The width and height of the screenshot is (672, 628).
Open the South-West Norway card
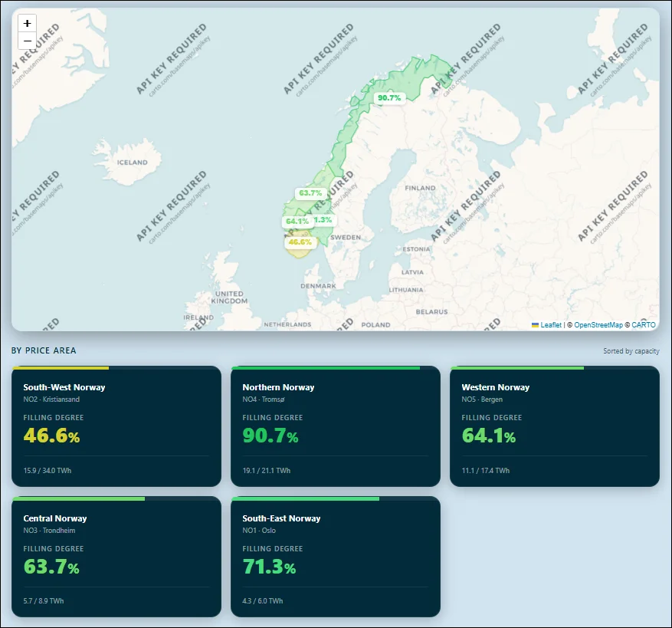(116, 426)
